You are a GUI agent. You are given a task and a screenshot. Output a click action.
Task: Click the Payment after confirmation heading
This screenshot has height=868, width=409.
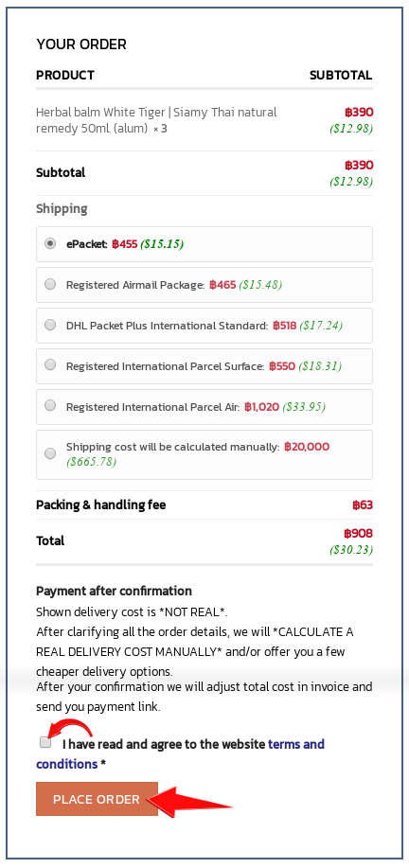(114, 591)
